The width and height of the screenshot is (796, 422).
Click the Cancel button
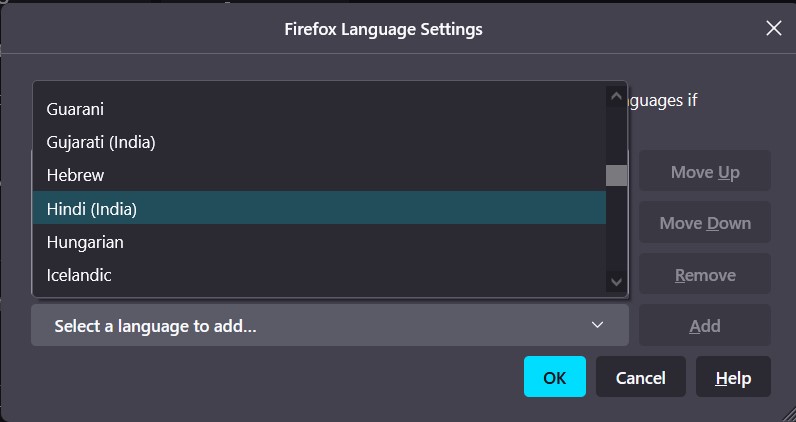640,378
